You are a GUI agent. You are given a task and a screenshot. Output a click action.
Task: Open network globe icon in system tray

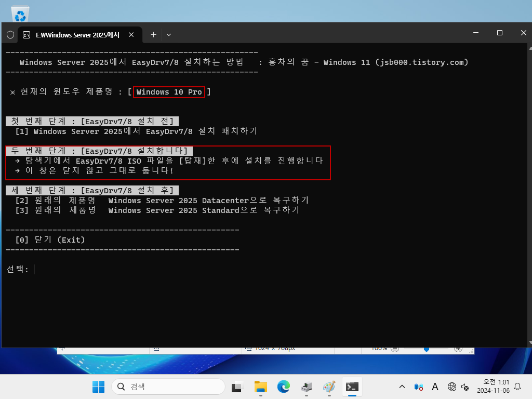point(451,387)
